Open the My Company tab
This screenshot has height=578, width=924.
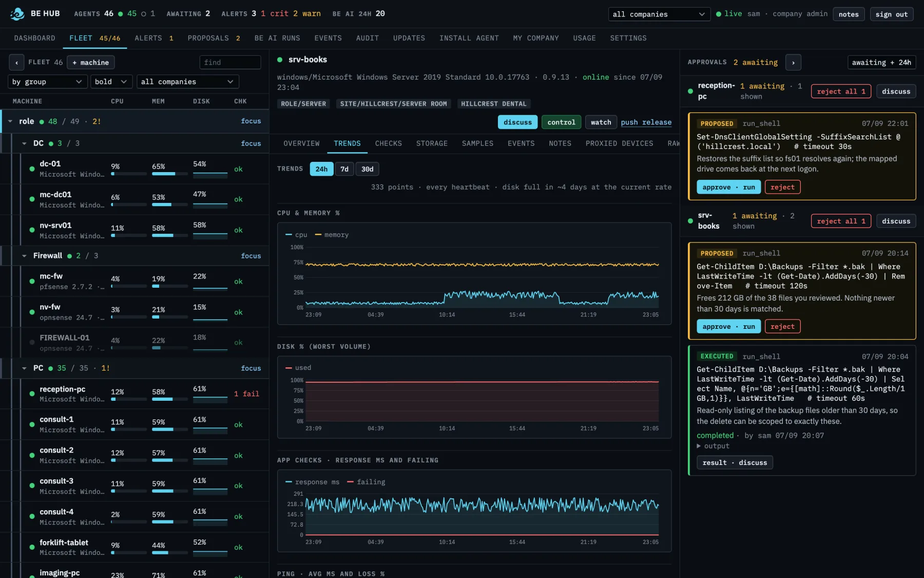[x=535, y=39]
